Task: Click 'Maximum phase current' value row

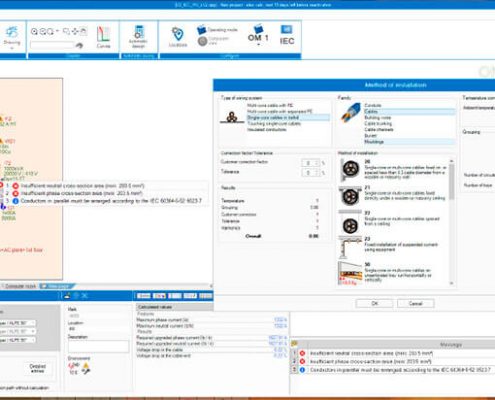Action: 212,320
